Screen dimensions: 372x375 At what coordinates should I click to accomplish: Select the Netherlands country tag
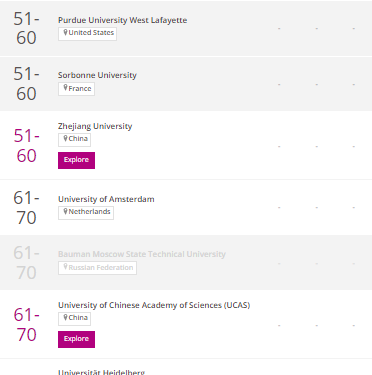point(86,213)
